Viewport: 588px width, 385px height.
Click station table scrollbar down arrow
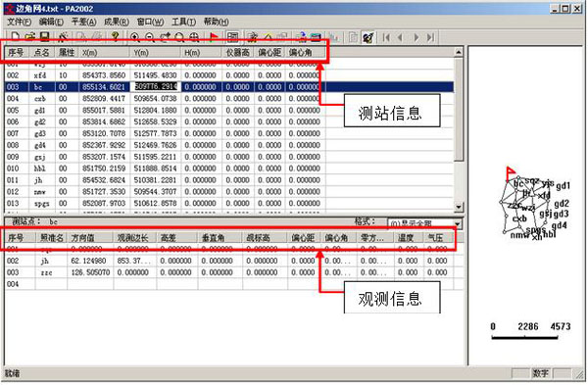(459, 207)
